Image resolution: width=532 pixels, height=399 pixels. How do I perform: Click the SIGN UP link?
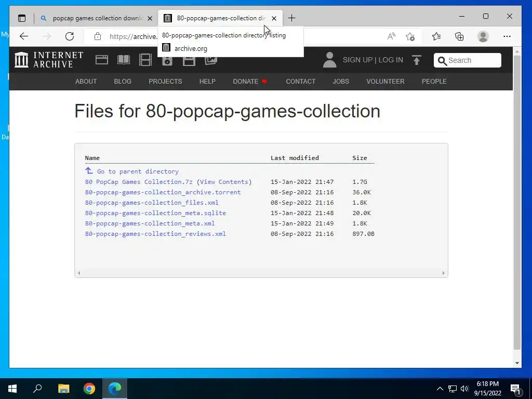point(357,60)
